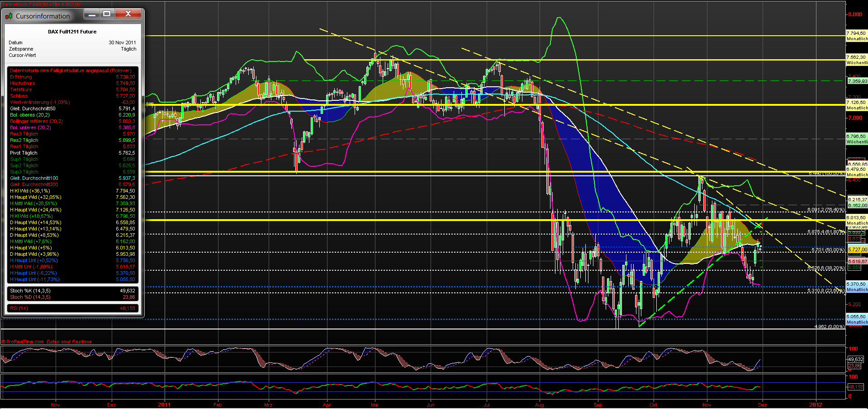Click the green 5.559 marker on price axis
Image resolution: width=868 pixels, height=409 pixels.
pos(854,268)
